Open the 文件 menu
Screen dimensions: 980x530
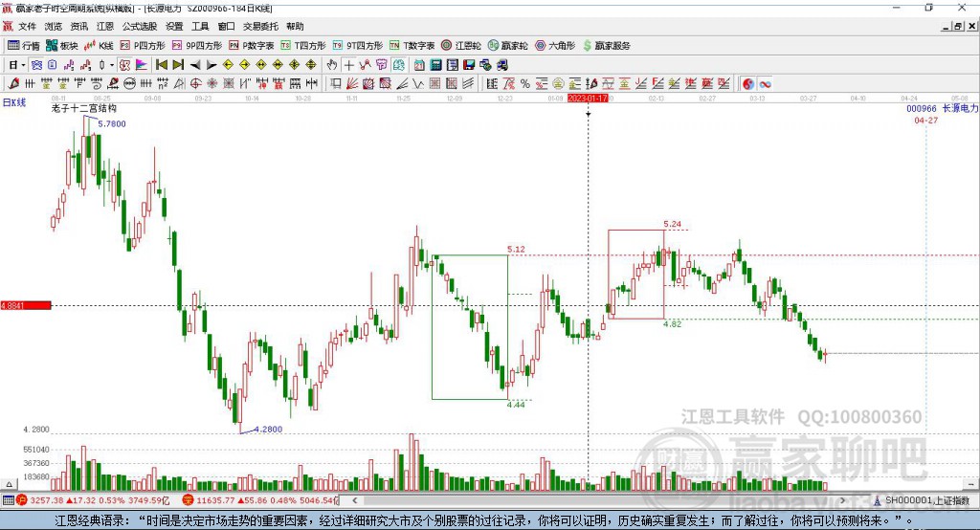tap(28, 26)
